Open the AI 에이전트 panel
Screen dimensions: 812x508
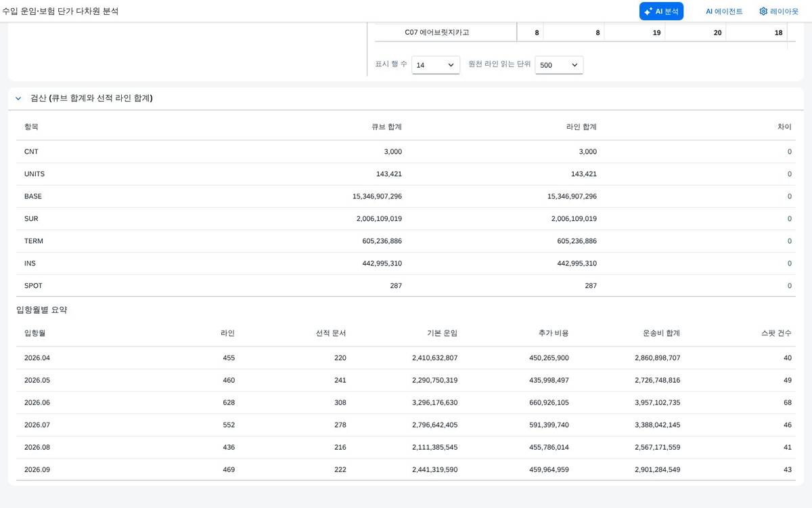tap(724, 11)
